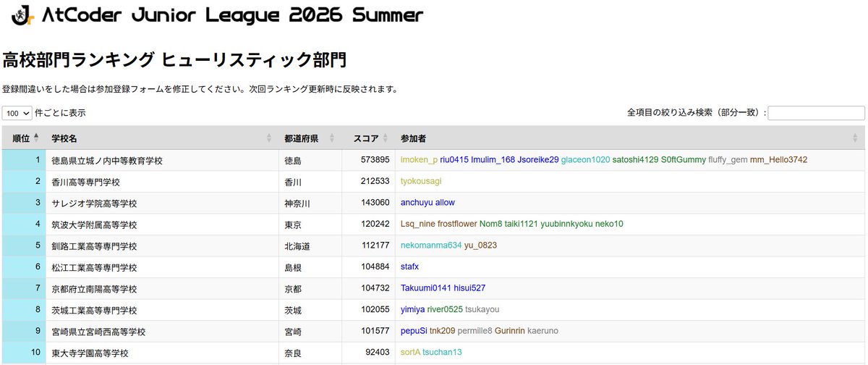Open participant yuubinnkyoku profile
The height and width of the screenshot is (365, 868).
(566, 224)
